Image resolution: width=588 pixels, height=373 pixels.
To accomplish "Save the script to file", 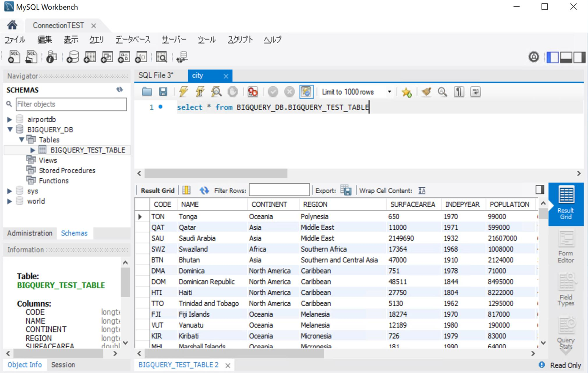I will pyautogui.click(x=163, y=92).
